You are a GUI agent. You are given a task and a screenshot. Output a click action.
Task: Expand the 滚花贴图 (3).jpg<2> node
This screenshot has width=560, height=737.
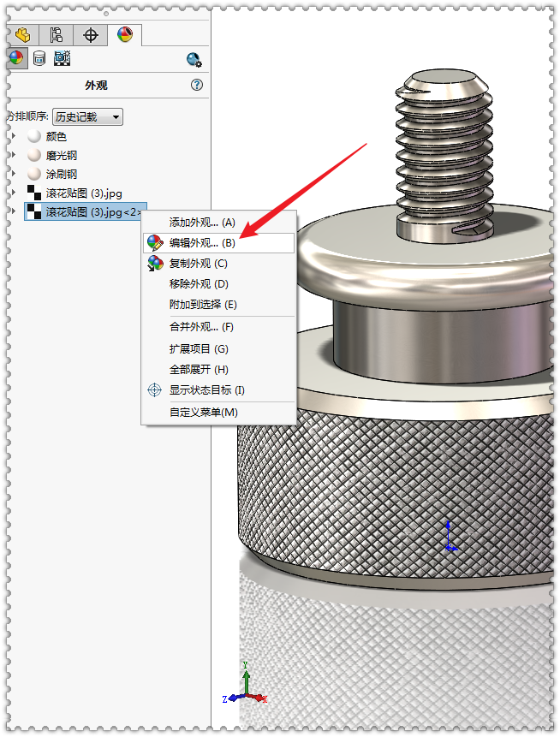(14, 211)
